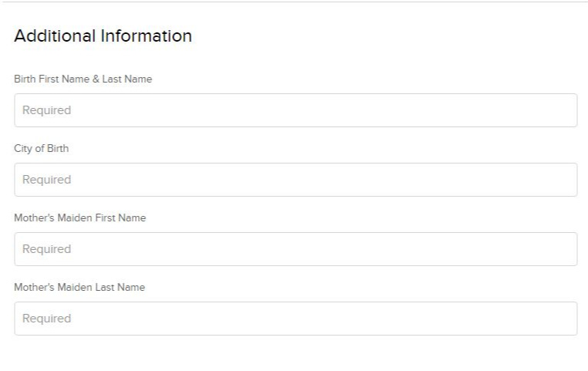Focus the City of Birth input box

click(x=296, y=180)
